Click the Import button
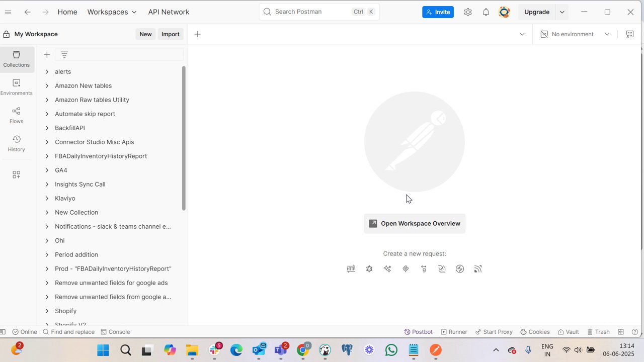The height and width of the screenshot is (362, 644). point(171,34)
